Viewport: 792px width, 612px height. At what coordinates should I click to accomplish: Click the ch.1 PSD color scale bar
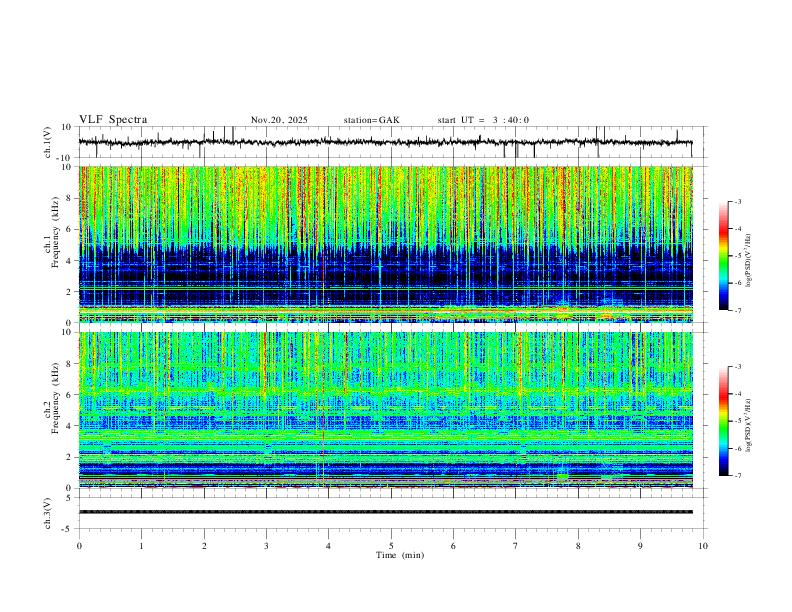723,256
